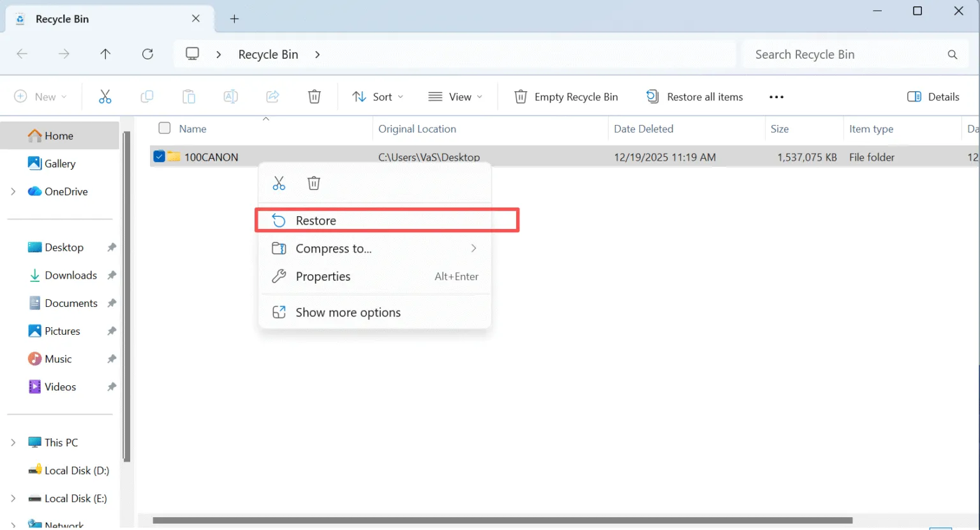980x530 pixels.
Task: Expand the This PC tree node
Action: coord(13,443)
